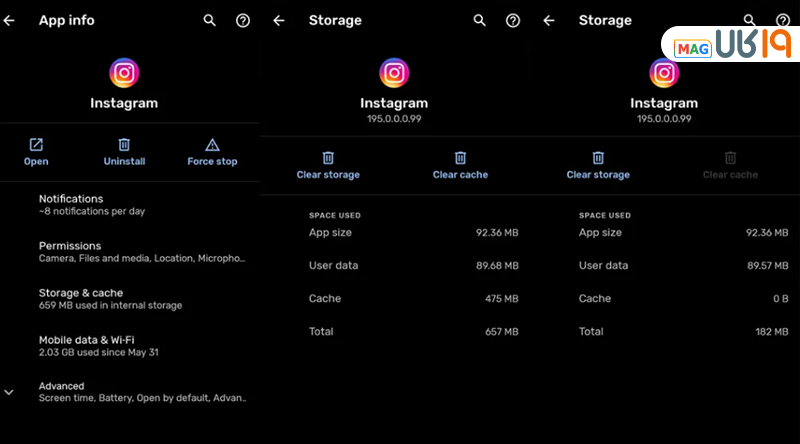This screenshot has height=444, width=800.
Task: Open search on the App info screen
Action: pos(209,20)
